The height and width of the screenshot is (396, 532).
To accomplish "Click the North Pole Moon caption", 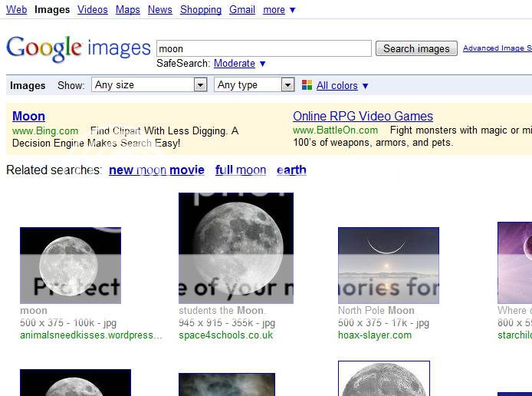I will point(376,310).
